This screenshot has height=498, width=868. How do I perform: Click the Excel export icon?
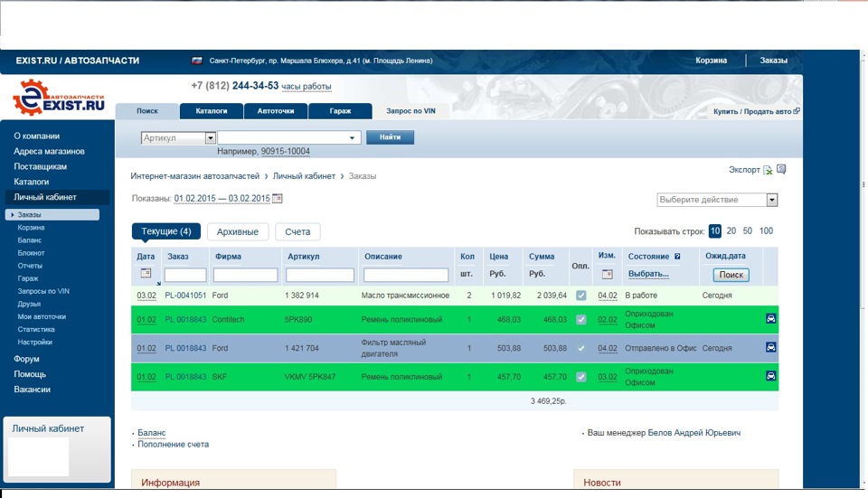pyautogui.click(x=768, y=170)
